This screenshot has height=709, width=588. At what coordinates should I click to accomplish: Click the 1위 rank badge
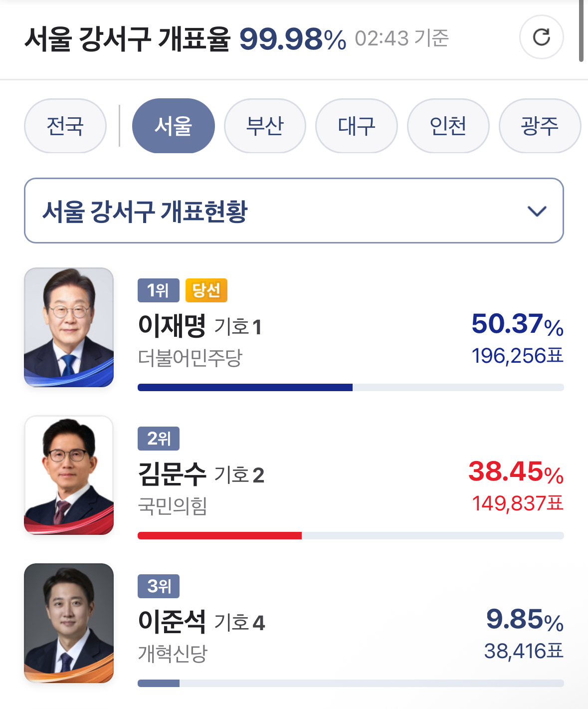tap(158, 290)
